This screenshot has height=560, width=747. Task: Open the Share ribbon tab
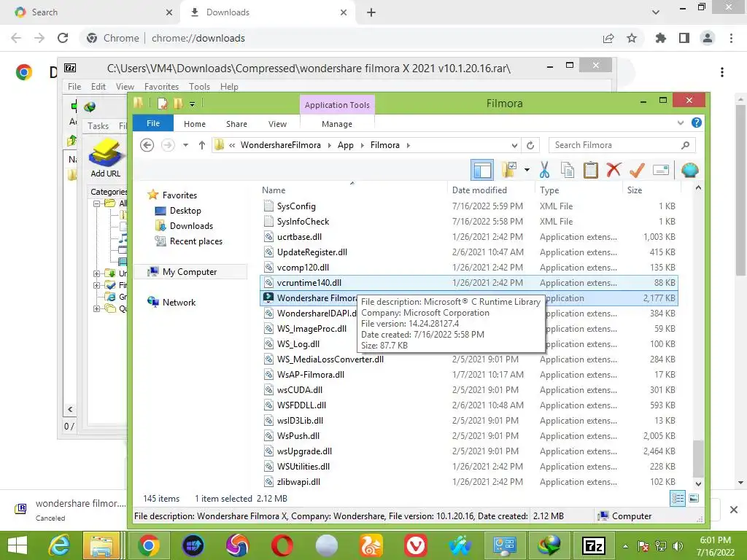(236, 124)
